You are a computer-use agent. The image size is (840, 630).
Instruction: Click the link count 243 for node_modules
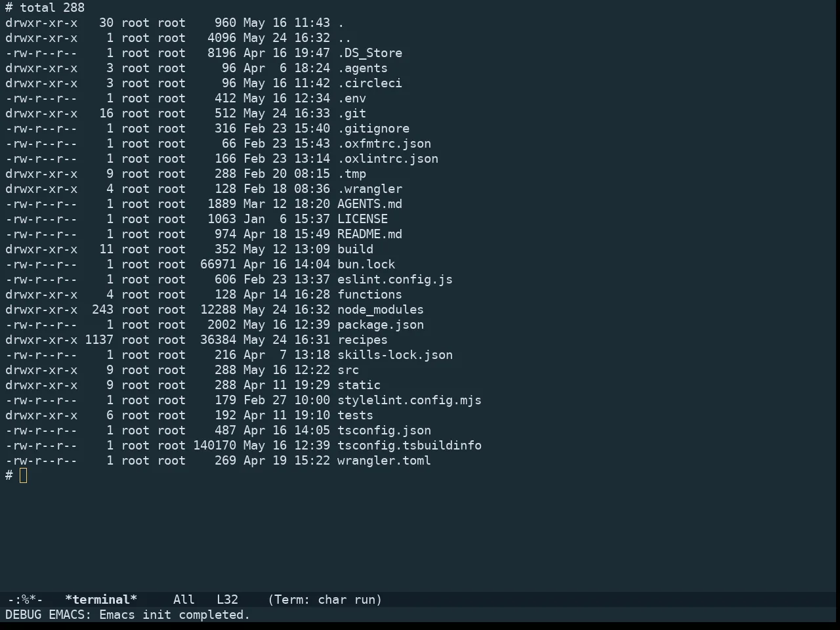click(102, 310)
